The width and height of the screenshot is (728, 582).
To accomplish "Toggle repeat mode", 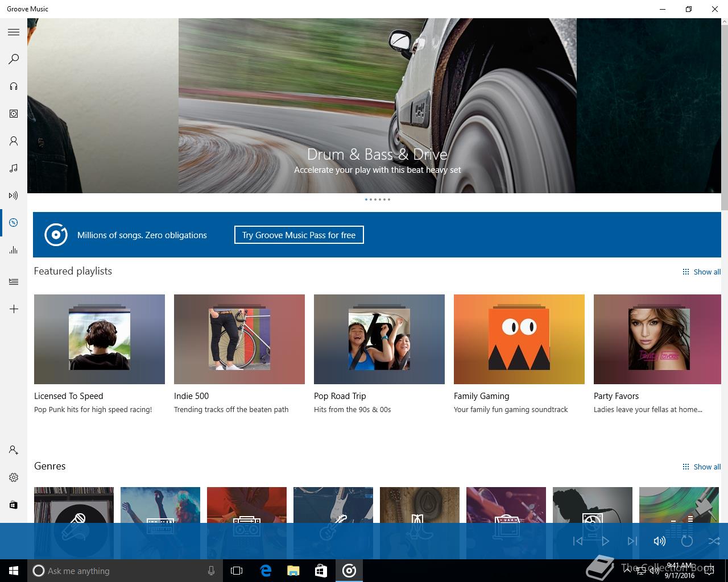I will [687, 541].
